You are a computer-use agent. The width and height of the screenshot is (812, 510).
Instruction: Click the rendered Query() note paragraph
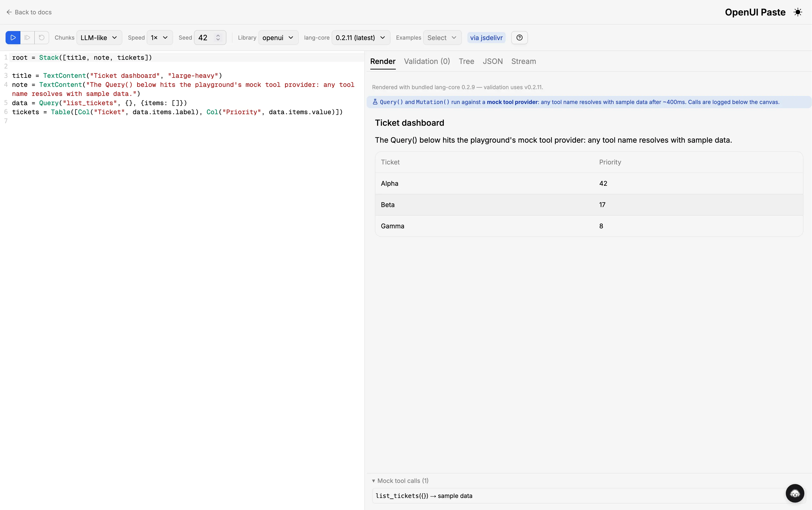[x=553, y=140]
